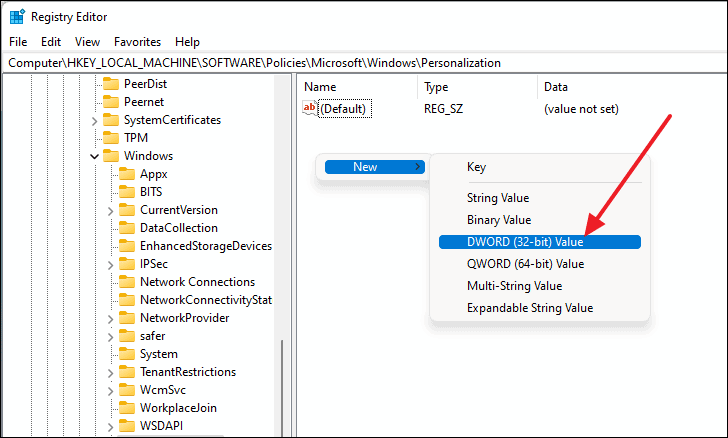This screenshot has height=438, width=728.
Task: Expand the WcmSvc key
Action: coord(110,391)
